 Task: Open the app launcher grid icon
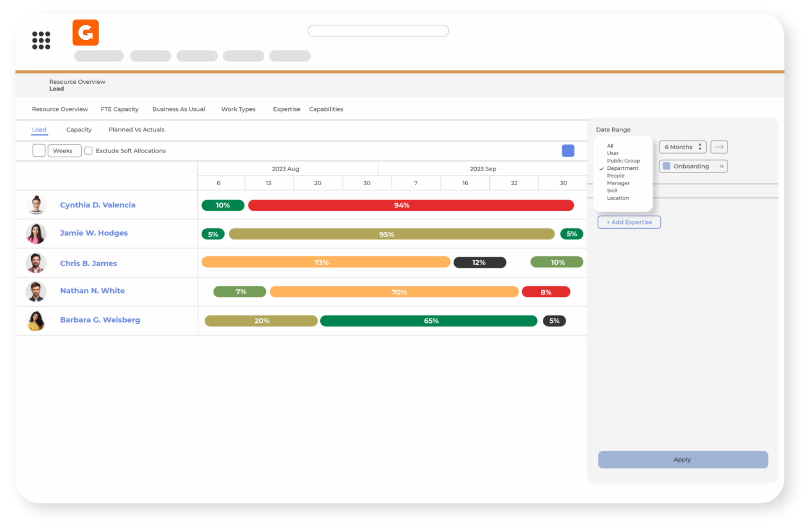coord(41,40)
